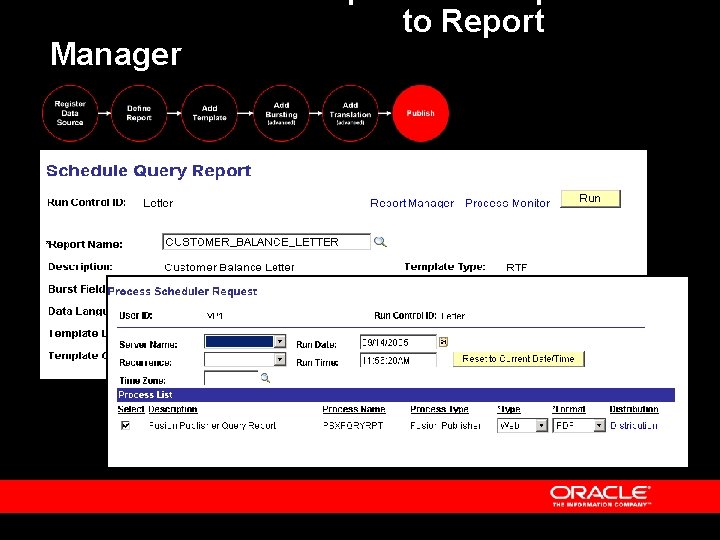Click the Time Zone lookup magnifier icon
The image size is (720, 540).
(265, 378)
